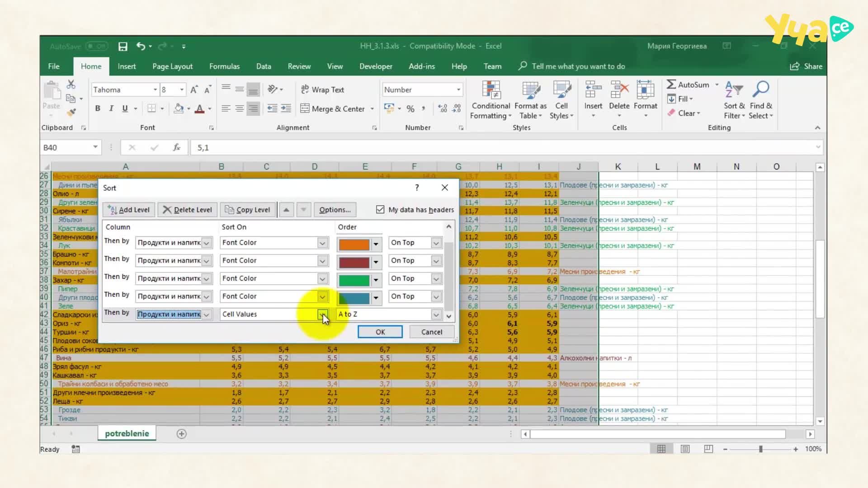The width and height of the screenshot is (868, 488).
Task: Open Sort & Filter menu
Action: [x=734, y=100]
